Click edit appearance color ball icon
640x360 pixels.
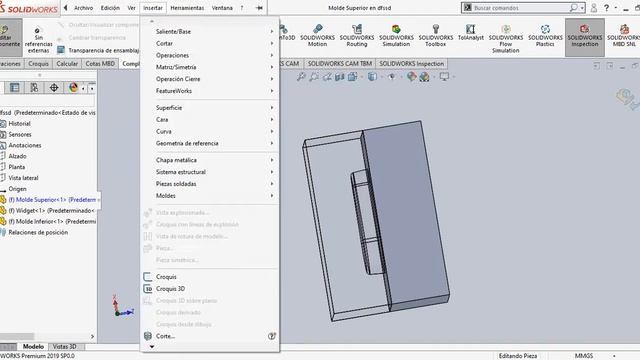click(x=411, y=76)
